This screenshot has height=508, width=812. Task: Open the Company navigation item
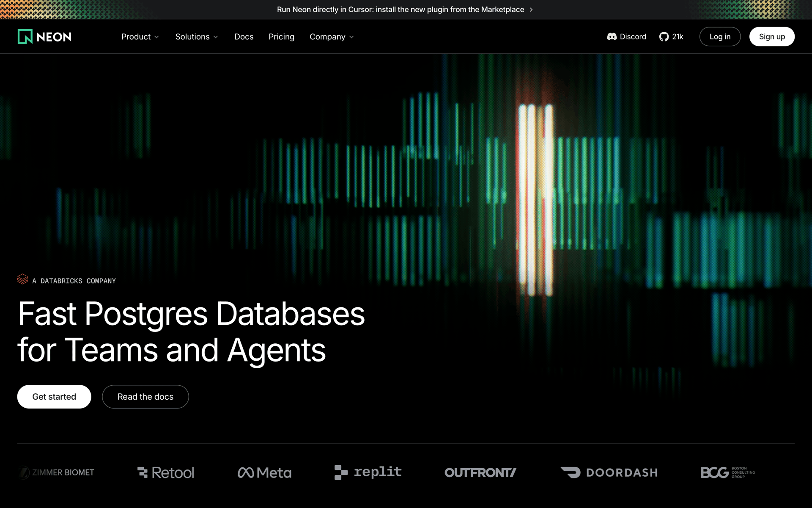point(332,37)
